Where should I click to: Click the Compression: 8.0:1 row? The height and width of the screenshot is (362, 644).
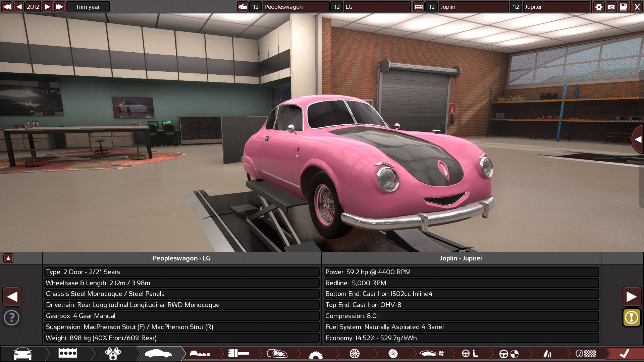tap(461, 316)
